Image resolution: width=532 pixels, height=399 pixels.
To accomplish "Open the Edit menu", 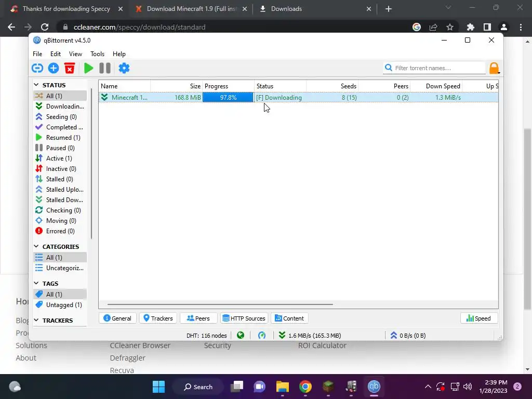I will pyautogui.click(x=55, y=54).
